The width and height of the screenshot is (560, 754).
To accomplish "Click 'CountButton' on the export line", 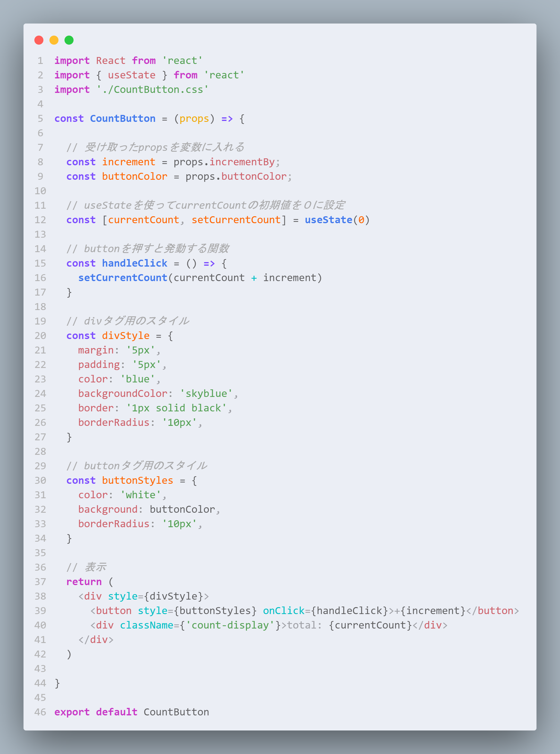I will click(x=176, y=712).
